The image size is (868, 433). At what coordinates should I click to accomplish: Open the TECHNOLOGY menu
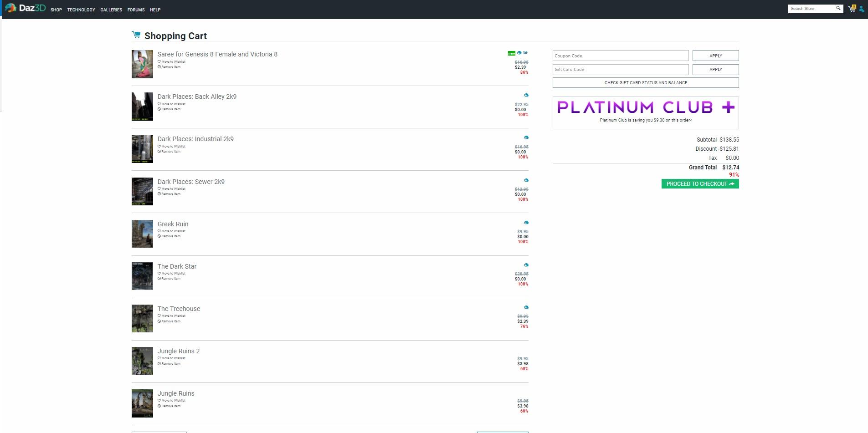tap(81, 10)
